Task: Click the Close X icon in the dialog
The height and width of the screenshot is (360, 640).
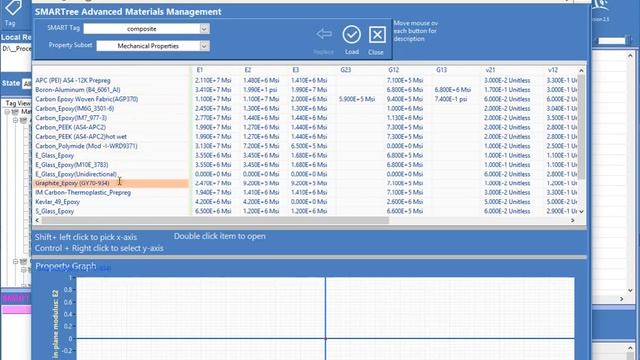Action: pos(377,35)
